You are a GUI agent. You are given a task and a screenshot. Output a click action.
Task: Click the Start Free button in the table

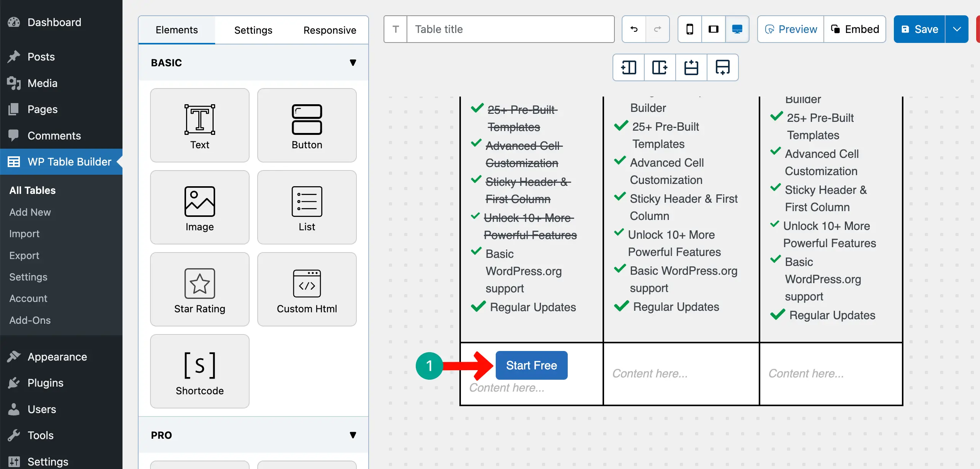point(531,365)
